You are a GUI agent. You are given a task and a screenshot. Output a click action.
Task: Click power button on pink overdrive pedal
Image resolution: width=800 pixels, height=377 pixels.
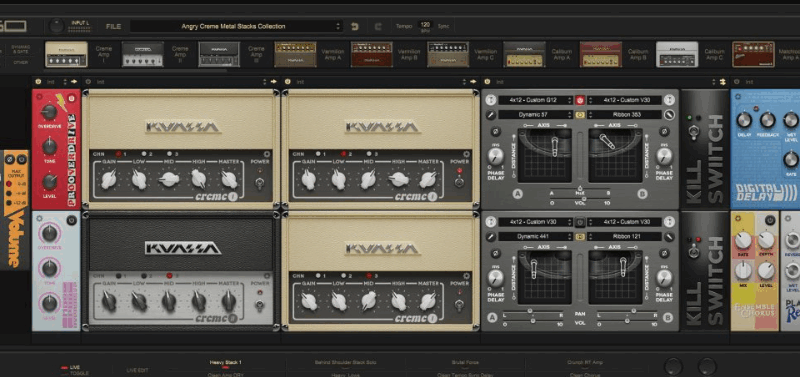[x=71, y=220]
